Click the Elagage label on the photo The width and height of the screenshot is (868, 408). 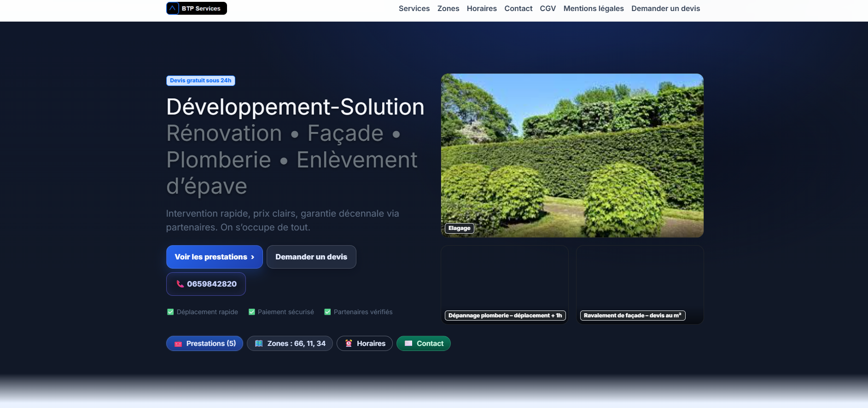click(x=460, y=228)
